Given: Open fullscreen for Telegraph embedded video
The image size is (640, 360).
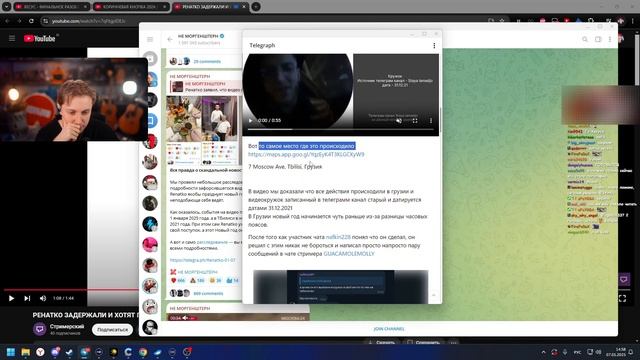Looking at the screenshot, I should click(415, 120).
